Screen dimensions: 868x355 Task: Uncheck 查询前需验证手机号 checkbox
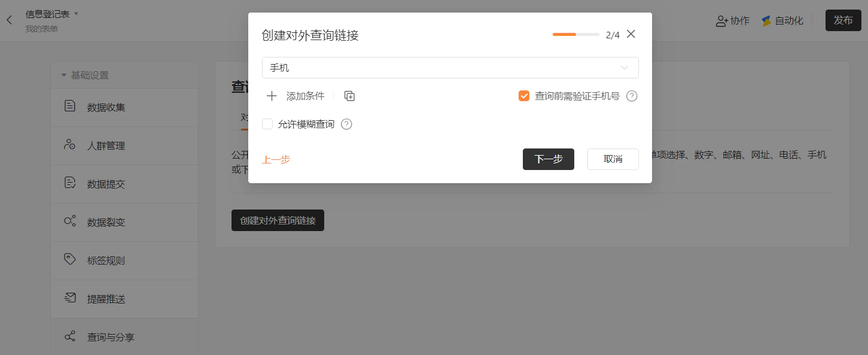tap(524, 96)
